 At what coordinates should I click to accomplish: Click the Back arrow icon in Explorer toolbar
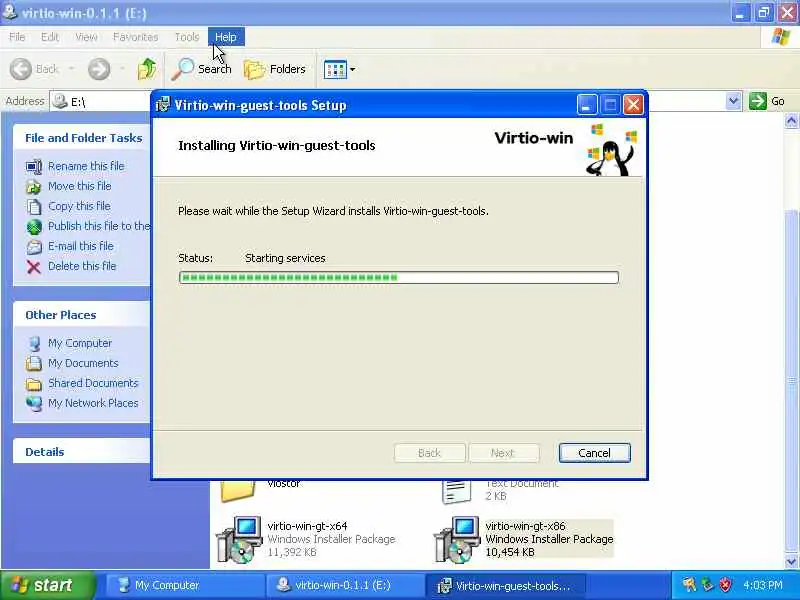(x=21, y=69)
